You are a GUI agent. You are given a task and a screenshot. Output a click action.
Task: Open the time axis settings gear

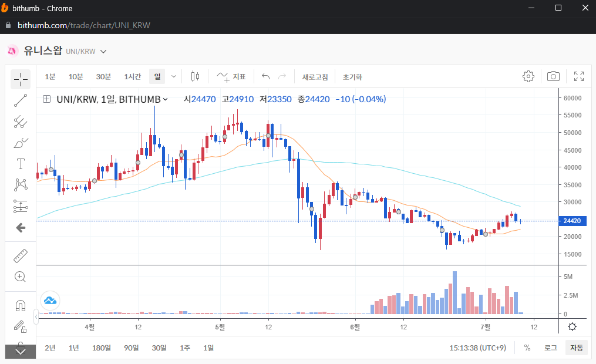tap(572, 327)
